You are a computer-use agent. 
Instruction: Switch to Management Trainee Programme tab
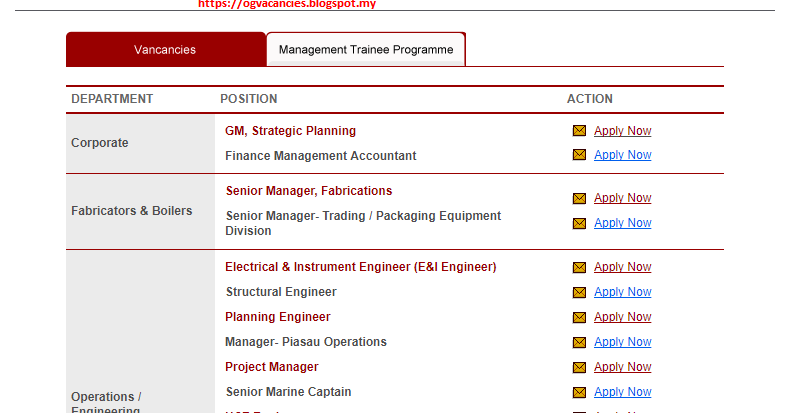tap(366, 49)
